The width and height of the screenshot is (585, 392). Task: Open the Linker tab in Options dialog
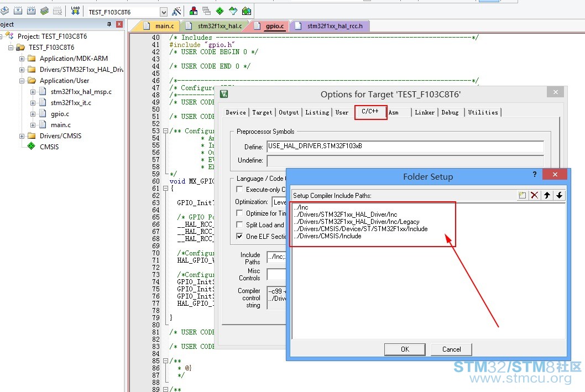click(x=425, y=112)
